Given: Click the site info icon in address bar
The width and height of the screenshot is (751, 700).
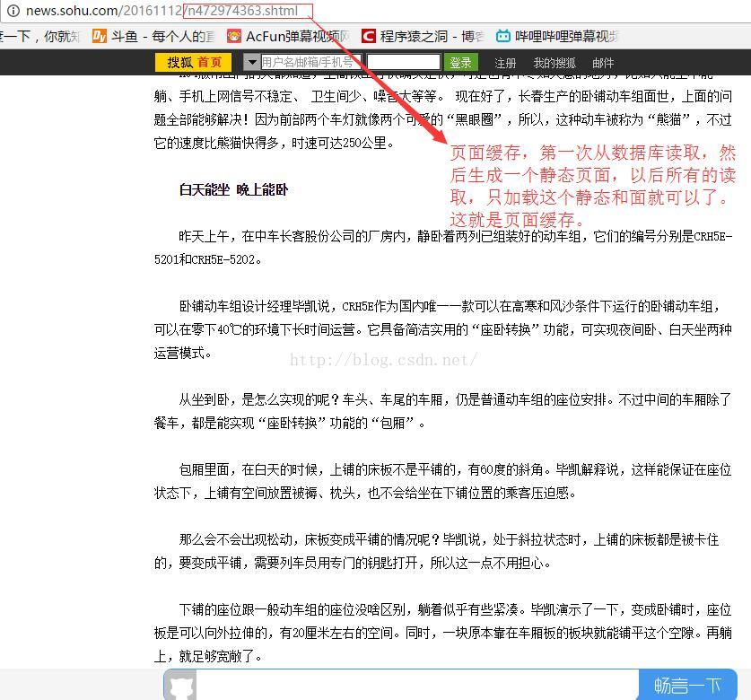Looking at the screenshot, I should [x=13, y=11].
